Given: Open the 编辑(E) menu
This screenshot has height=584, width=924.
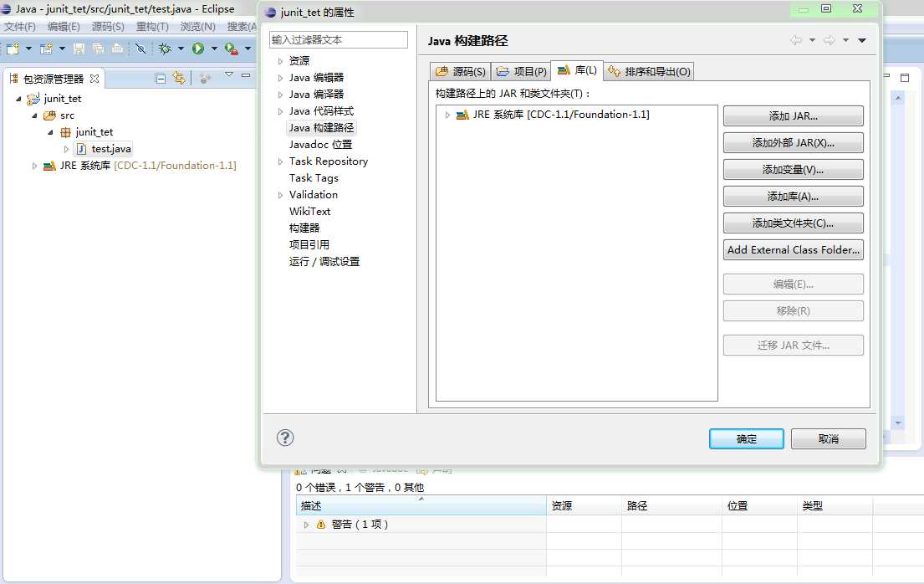Looking at the screenshot, I should (64, 27).
